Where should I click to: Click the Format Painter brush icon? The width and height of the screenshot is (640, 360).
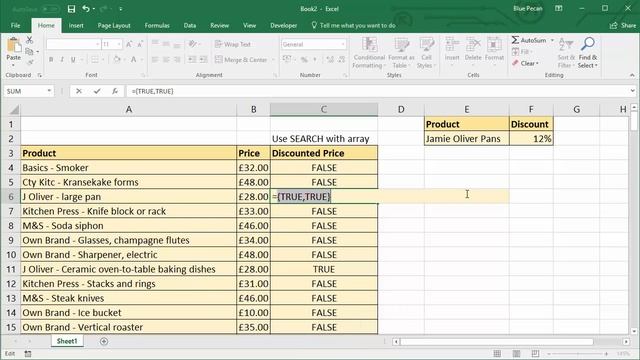(29, 62)
